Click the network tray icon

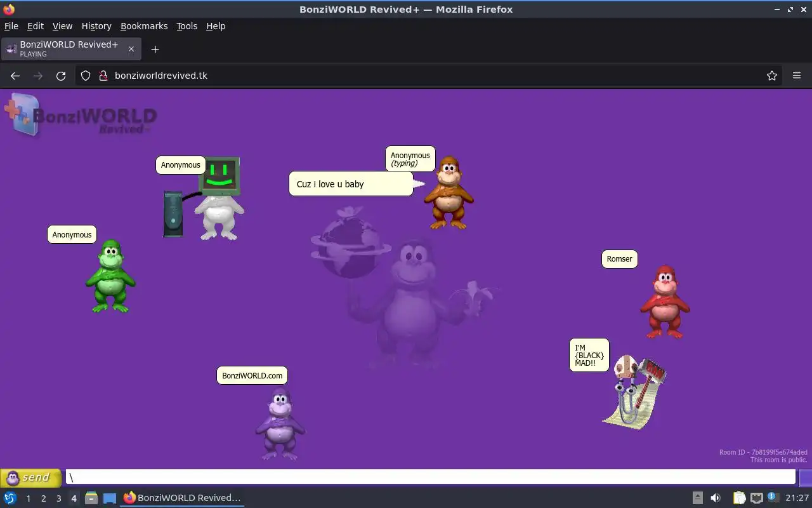pyautogui.click(x=756, y=498)
